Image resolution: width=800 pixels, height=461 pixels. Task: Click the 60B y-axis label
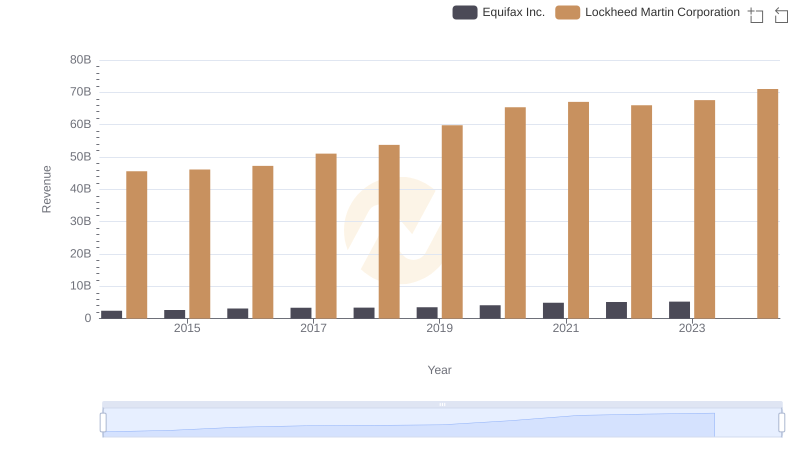pos(81,124)
